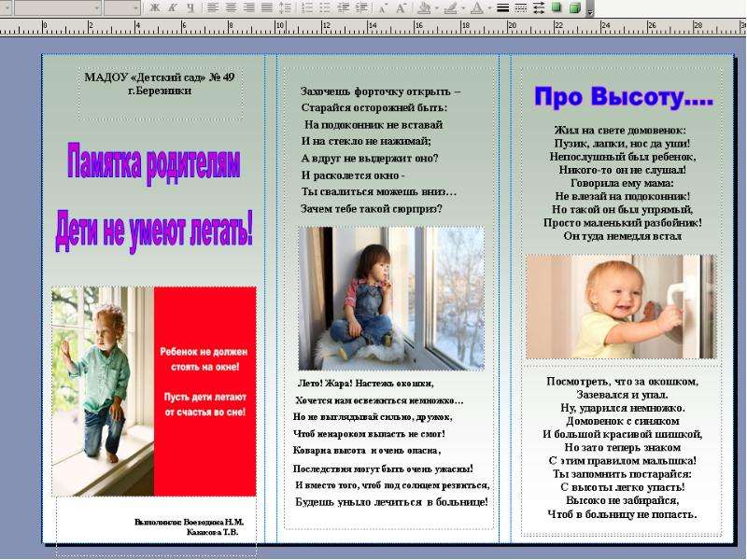
Task: Justify the text alignment
Action: 267,8
